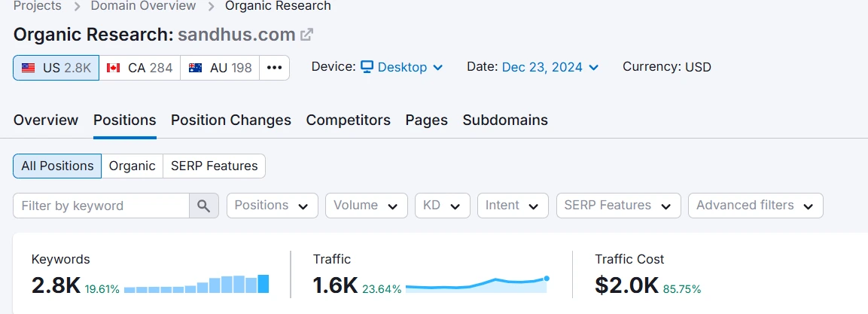
Task: Open the Date Dec 23, 2024 dropdown
Action: point(550,67)
